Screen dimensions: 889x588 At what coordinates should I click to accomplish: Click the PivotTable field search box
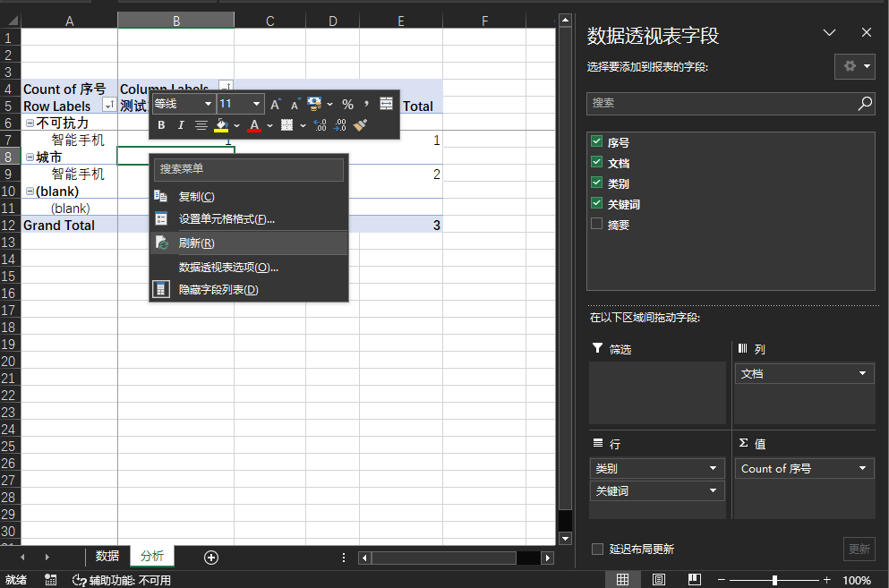[x=722, y=103]
